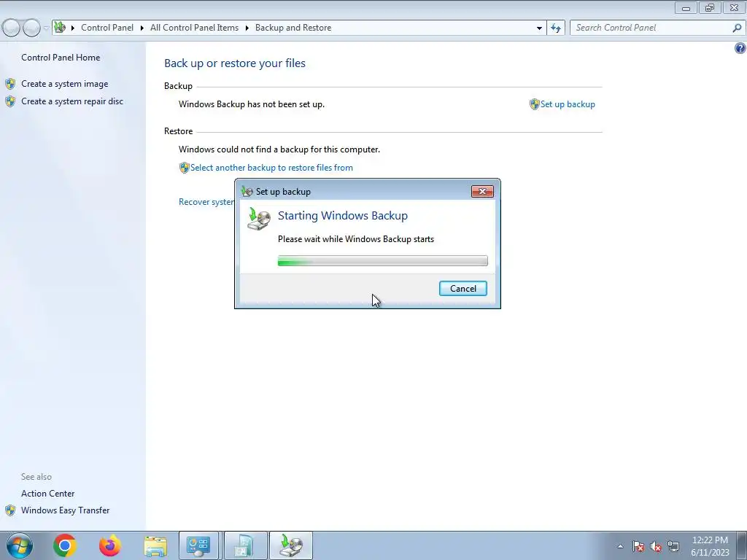The image size is (747, 560).
Task: Click 'Windows Backup has not been set up.' text
Action: click(252, 104)
